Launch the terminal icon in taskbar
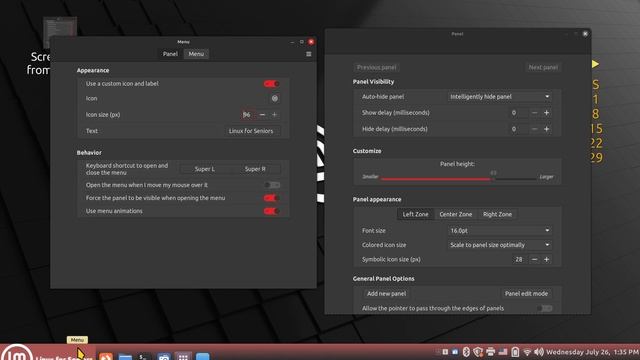The width and height of the screenshot is (640, 360). click(144, 356)
